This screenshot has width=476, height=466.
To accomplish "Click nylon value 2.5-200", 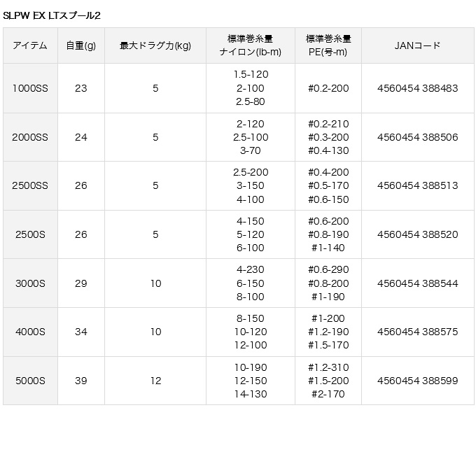I will click(x=251, y=172).
